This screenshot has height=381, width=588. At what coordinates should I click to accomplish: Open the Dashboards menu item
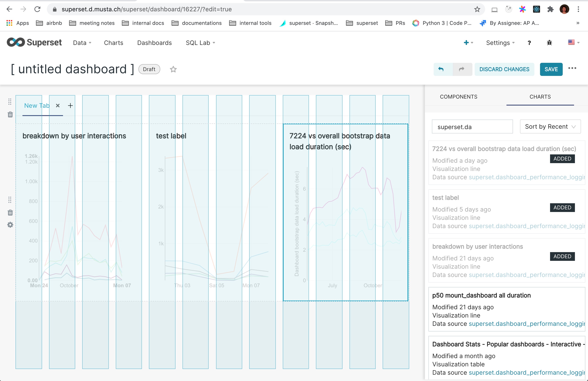(x=154, y=43)
